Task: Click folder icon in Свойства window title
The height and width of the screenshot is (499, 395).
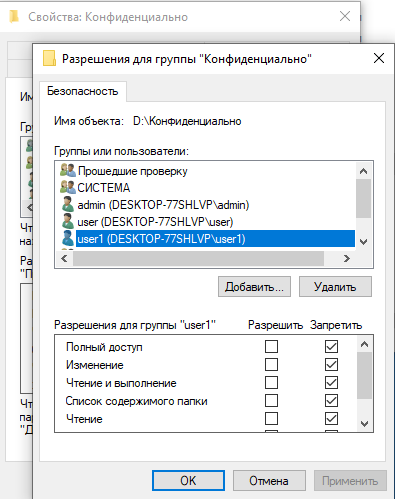Action: point(14,16)
